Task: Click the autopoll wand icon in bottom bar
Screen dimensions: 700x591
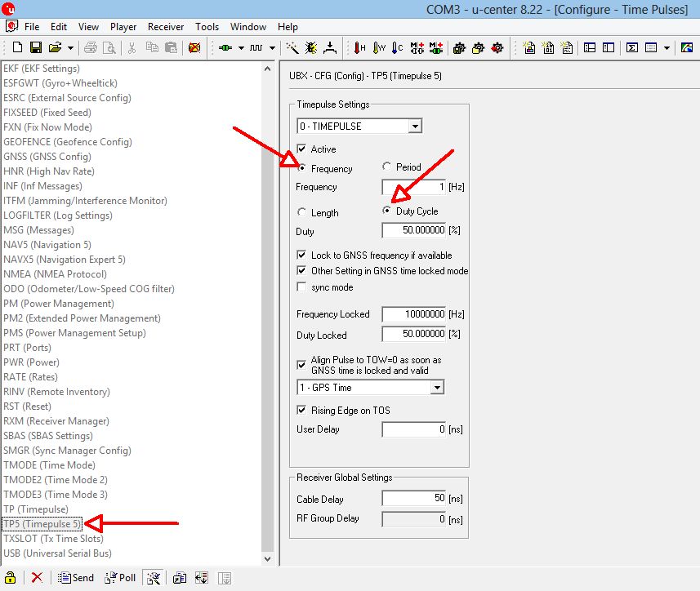Action: pos(154,578)
